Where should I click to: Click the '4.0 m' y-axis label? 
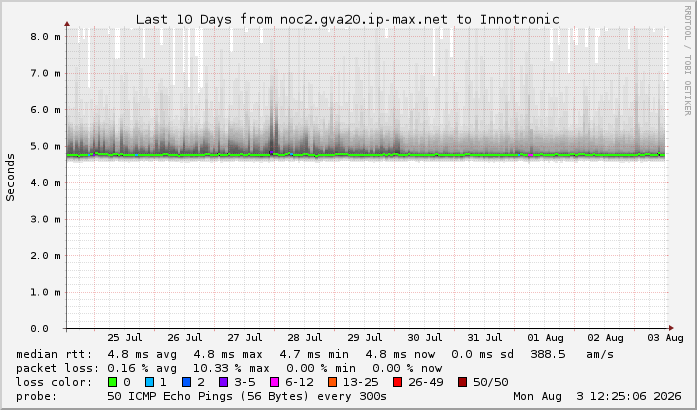45,183
